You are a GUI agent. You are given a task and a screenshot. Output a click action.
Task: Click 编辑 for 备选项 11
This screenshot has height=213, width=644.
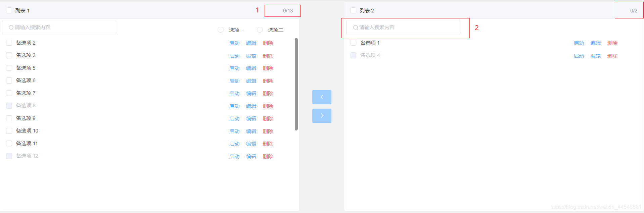[251, 144]
